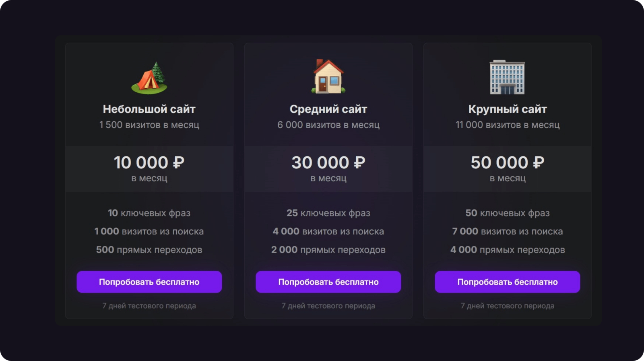Click the tent icon for small site
The width and height of the screenshot is (644, 361).
[x=149, y=78]
